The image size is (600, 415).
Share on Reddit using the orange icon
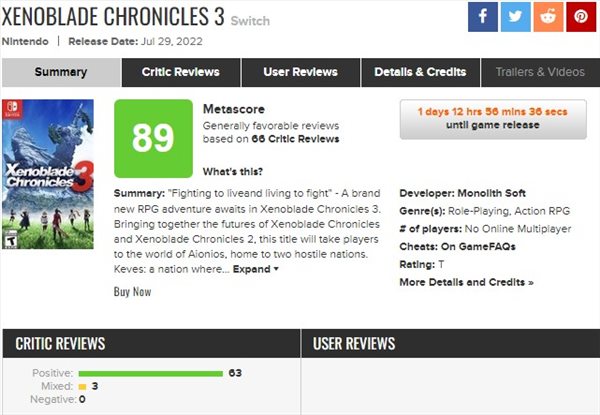[x=548, y=16]
